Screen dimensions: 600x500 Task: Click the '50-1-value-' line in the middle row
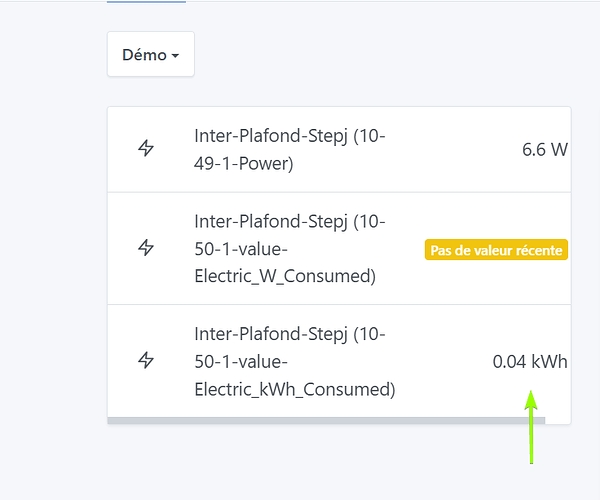(240, 248)
